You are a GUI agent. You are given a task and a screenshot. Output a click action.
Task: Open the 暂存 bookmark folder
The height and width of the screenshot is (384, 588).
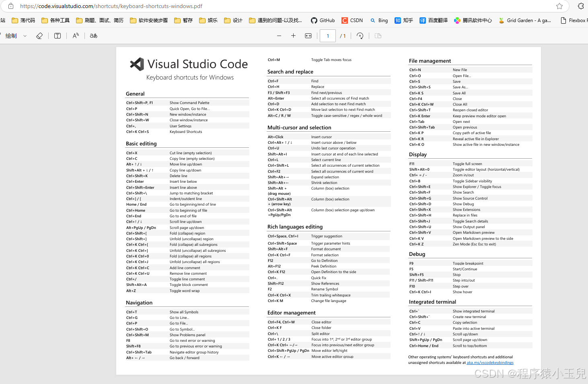183,20
